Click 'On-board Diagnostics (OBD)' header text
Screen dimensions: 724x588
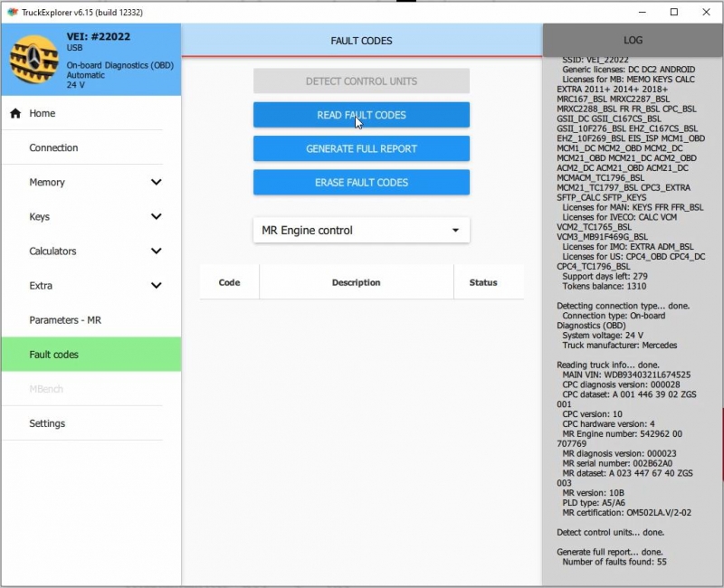[120, 65]
